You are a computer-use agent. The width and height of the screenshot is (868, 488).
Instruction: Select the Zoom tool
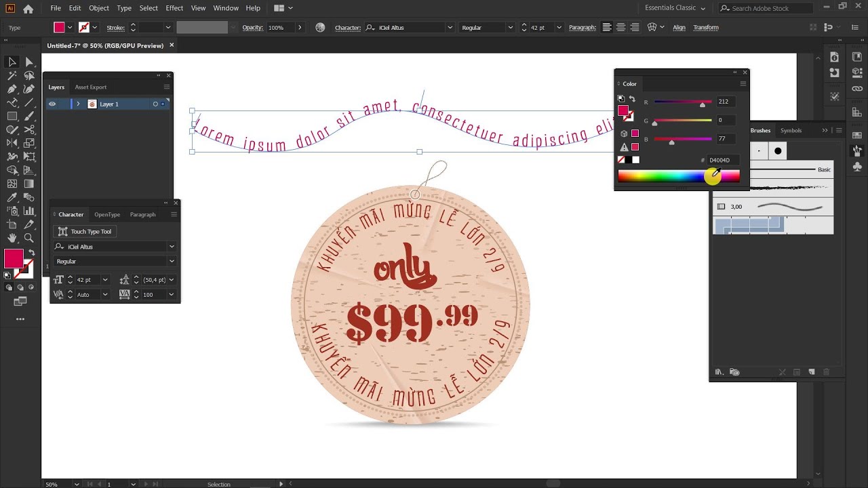pos(29,238)
